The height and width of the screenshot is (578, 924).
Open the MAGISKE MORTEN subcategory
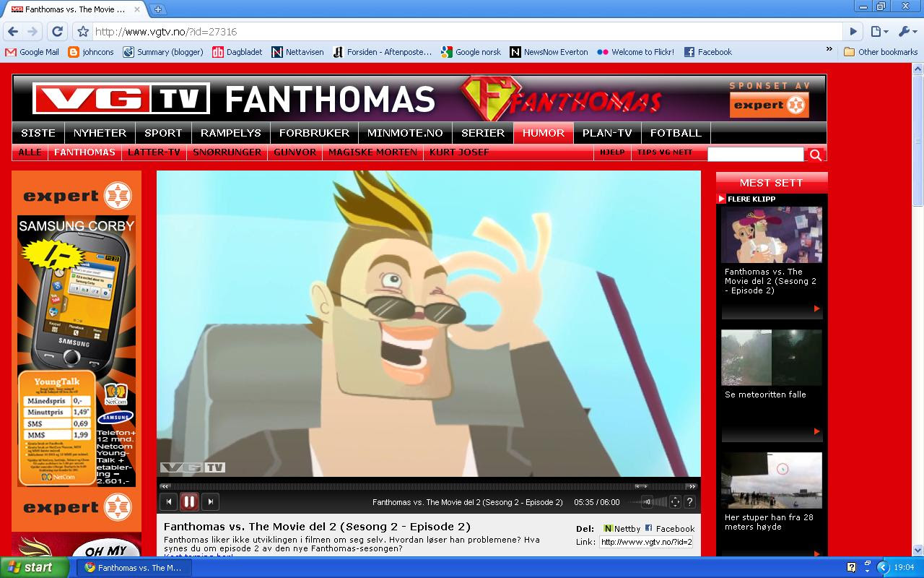[372, 152]
